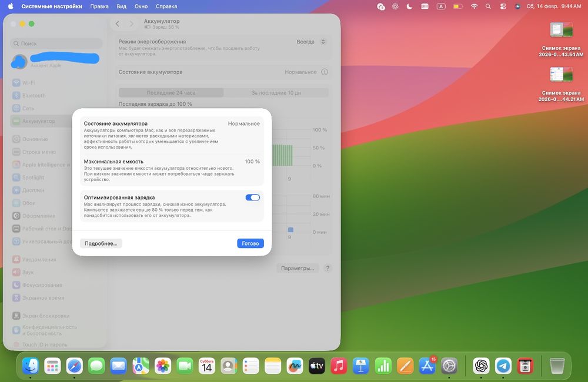
Task: Open Maps from the Dock
Action: pos(141,366)
